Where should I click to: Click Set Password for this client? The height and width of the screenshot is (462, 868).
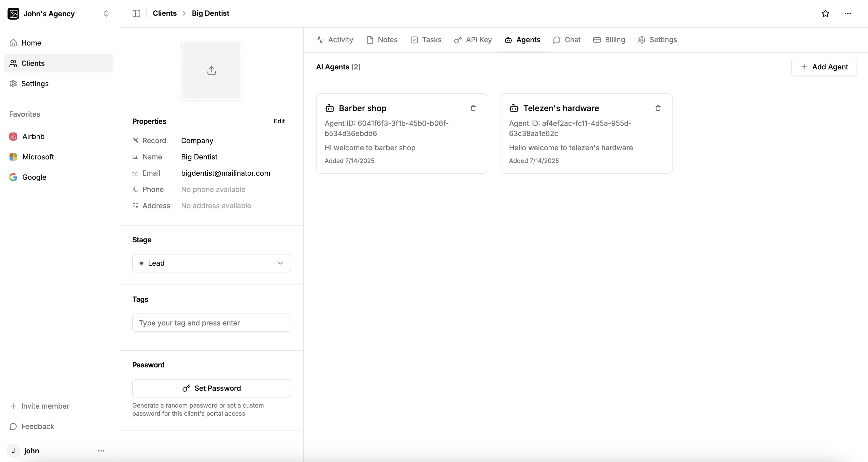pos(211,388)
